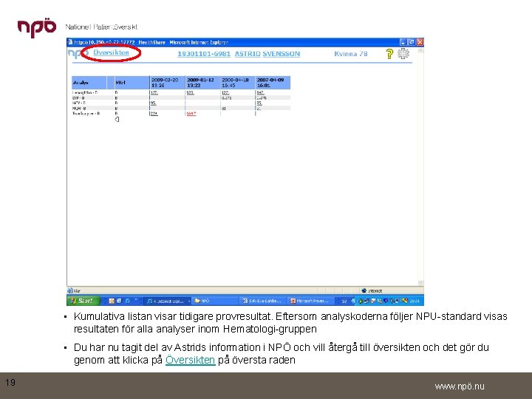Screen dimensions: 532x399
Task: Click the page icon beside Klar in status bar
Action: (x=70, y=290)
